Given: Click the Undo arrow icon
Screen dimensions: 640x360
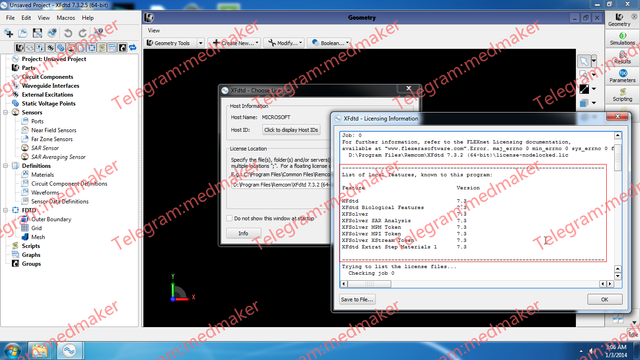Looking at the screenshot, I should pos(68,33).
